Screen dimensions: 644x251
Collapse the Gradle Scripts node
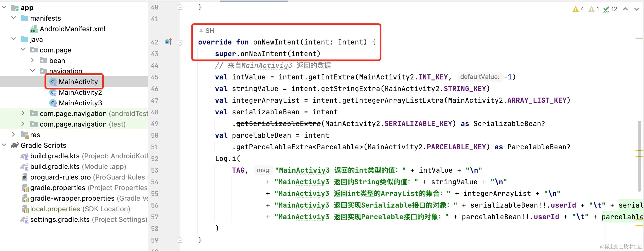coord(4,145)
